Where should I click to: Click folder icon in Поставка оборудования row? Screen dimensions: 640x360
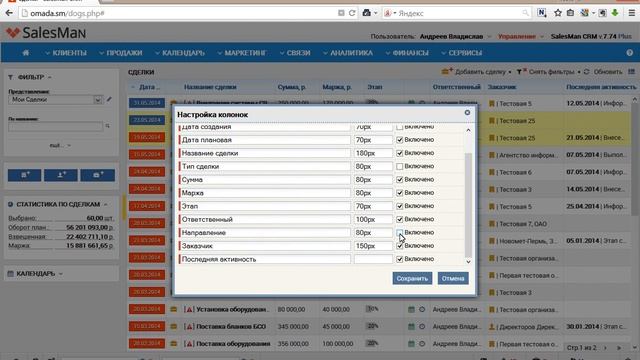173,344
